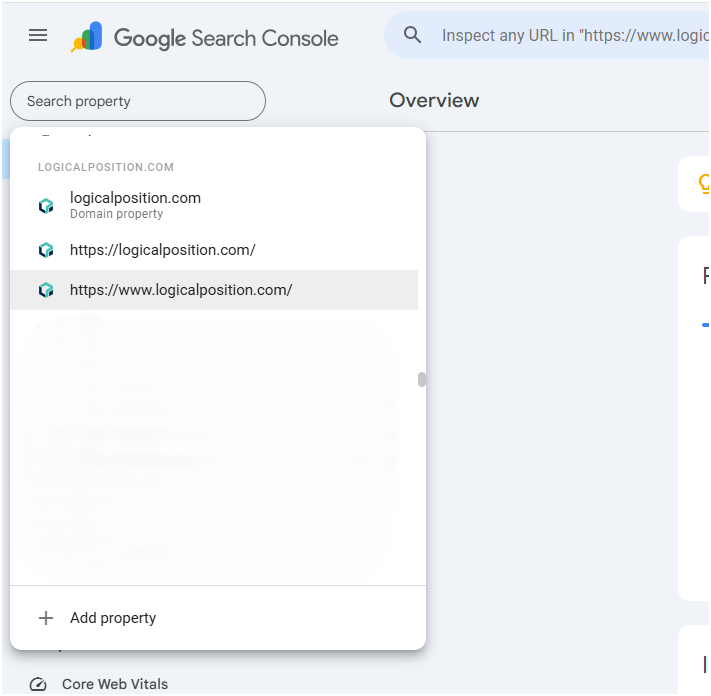Viewport: 711px width, 696px height.
Task: Click the lightbulb icon at right edge
Action: pyautogui.click(x=704, y=184)
